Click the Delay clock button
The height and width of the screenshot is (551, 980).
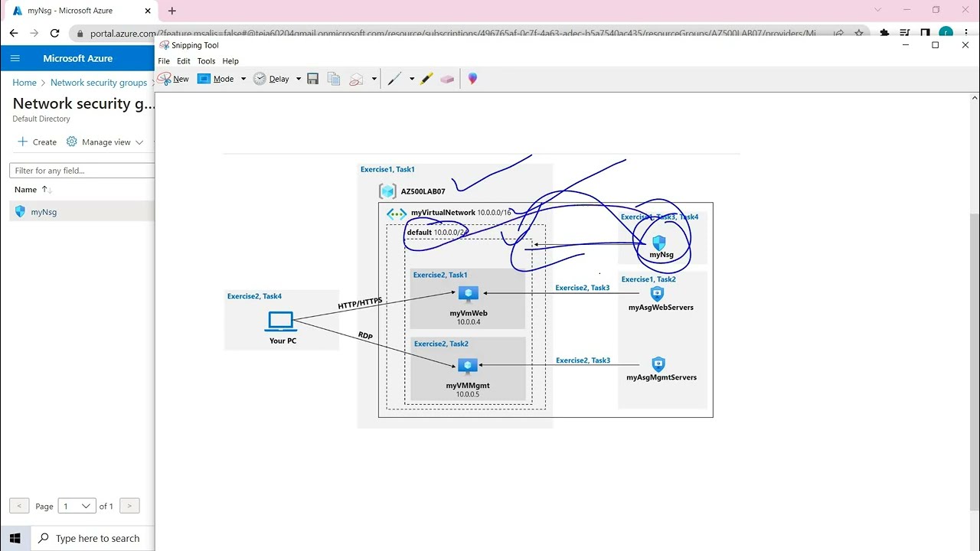click(x=272, y=79)
